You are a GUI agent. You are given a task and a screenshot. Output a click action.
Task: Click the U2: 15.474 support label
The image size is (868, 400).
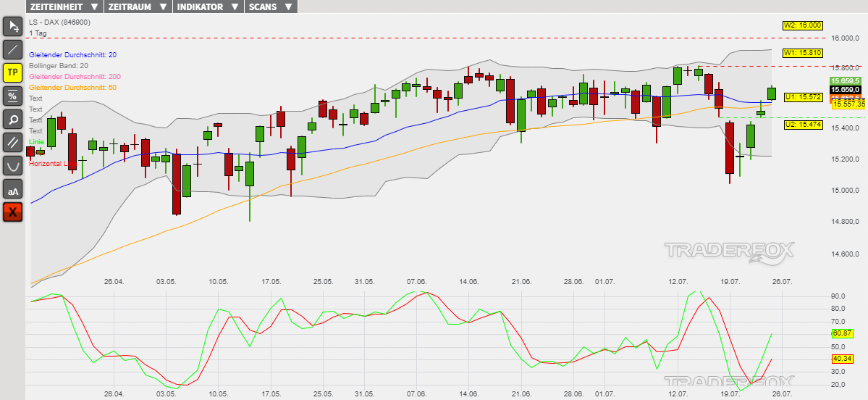pos(803,125)
